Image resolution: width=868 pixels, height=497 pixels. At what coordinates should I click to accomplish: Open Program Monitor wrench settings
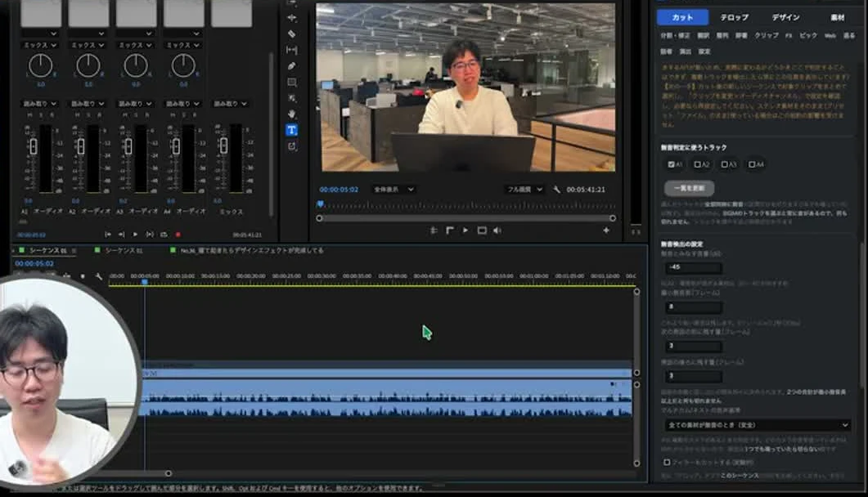pos(556,189)
